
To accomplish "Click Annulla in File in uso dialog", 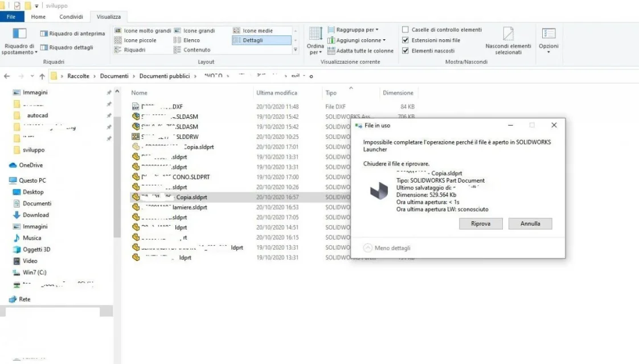I will [530, 224].
